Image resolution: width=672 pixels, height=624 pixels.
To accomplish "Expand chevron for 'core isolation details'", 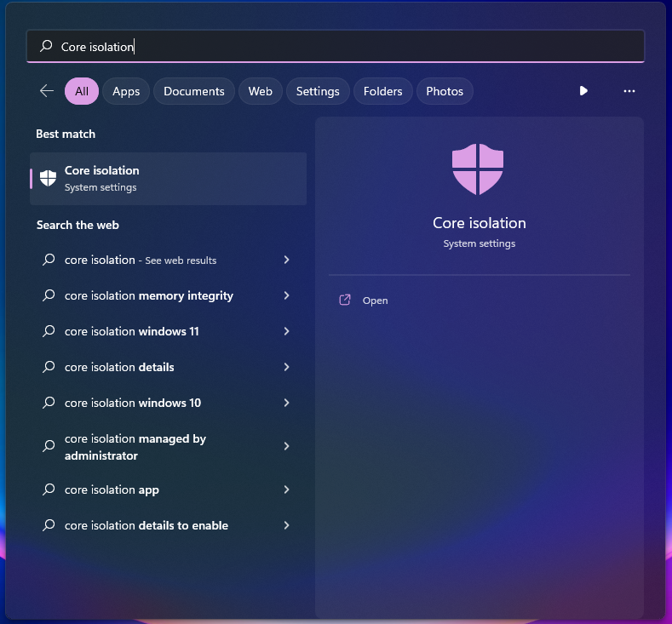I will 287,367.
